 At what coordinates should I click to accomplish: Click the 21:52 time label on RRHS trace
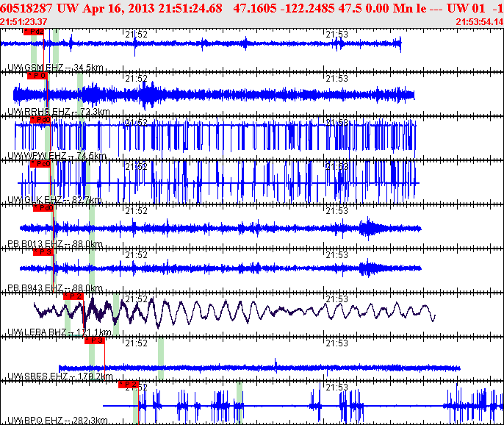[137, 79]
